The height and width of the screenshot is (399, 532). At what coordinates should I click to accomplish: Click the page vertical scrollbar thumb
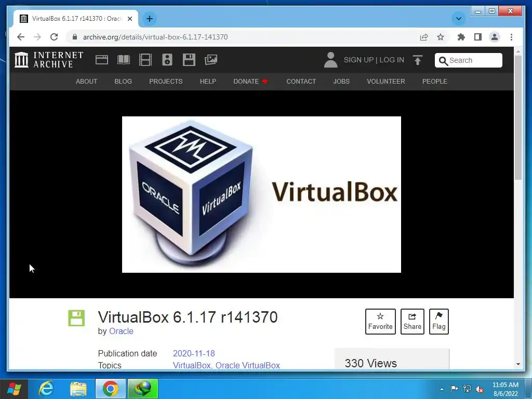click(x=518, y=117)
